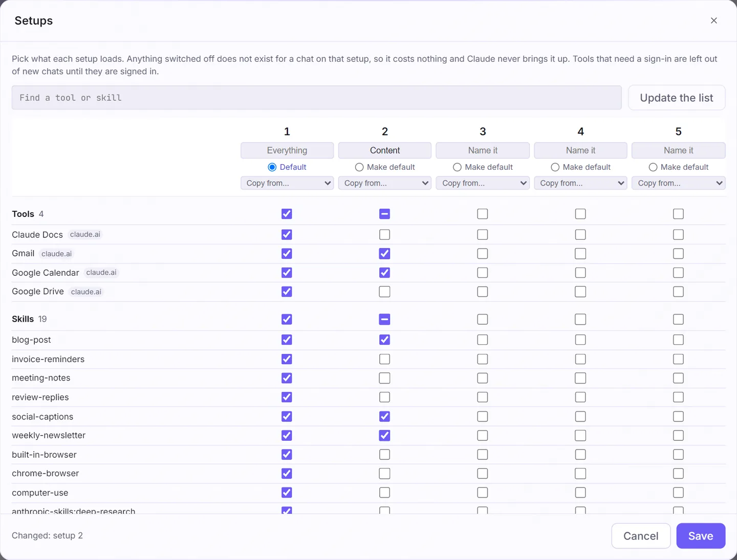Check chrome-browser for setup 3
This screenshot has width=737, height=560.
483,474
